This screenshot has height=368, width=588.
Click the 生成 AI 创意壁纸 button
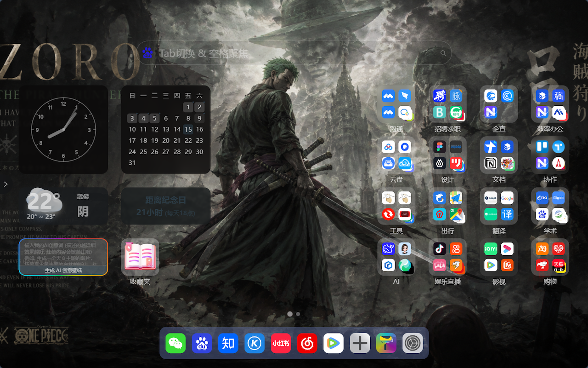(x=63, y=270)
